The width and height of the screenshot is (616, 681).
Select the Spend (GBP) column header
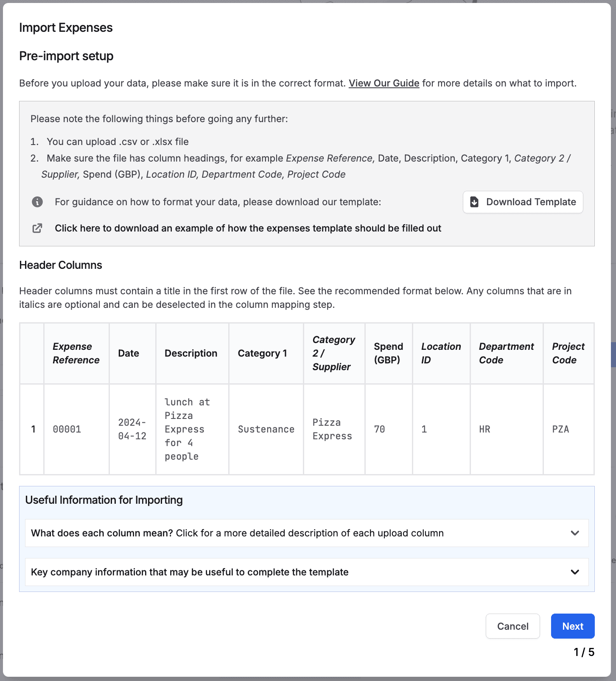[x=388, y=353]
